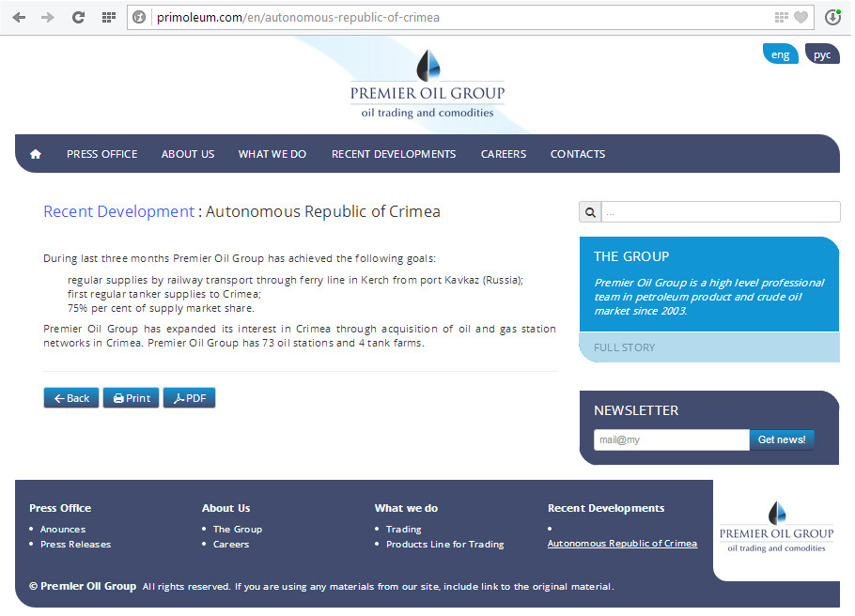Switch language to eng
The height and width of the screenshot is (616, 855).
click(780, 54)
